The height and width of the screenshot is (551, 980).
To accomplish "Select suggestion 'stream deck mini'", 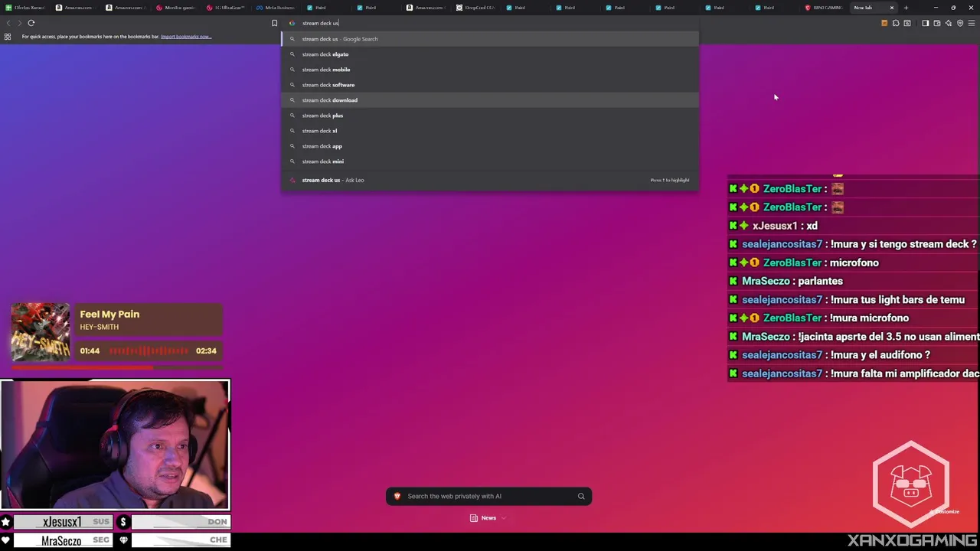I will click(x=490, y=161).
